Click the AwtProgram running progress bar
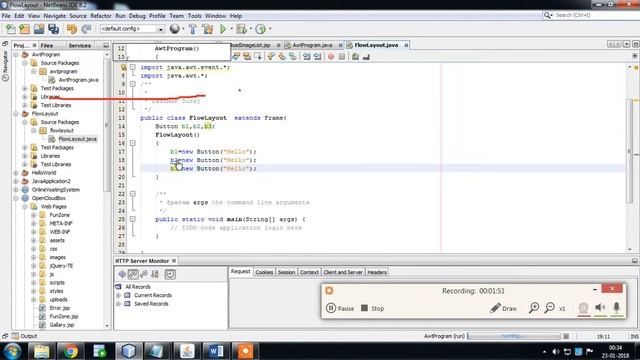Image resolution: width=640 pixels, height=360 pixels. coord(514,336)
